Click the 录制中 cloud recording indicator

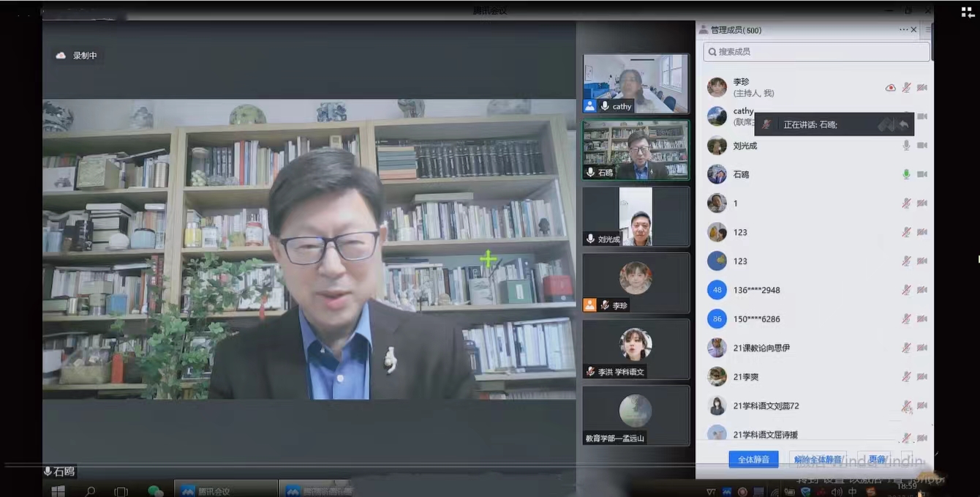[77, 56]
